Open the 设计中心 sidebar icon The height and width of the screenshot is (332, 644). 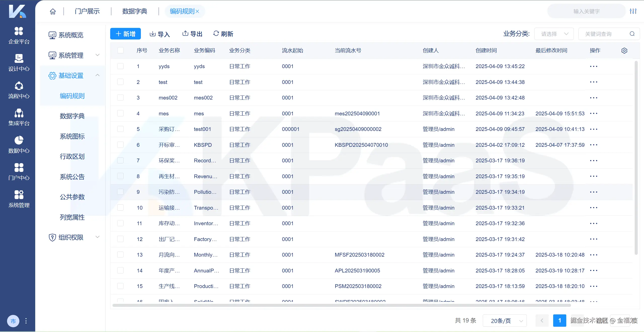coord(18,62)
